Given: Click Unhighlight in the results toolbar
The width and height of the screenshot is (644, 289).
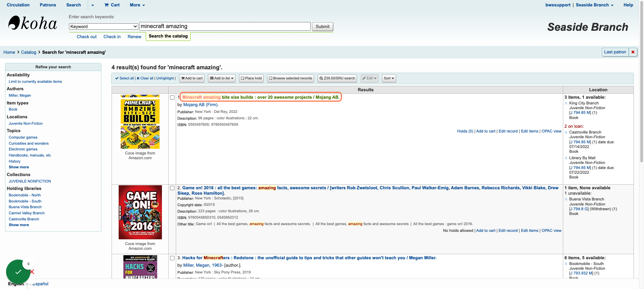Looking at the screenshot, I should point(165,78).
